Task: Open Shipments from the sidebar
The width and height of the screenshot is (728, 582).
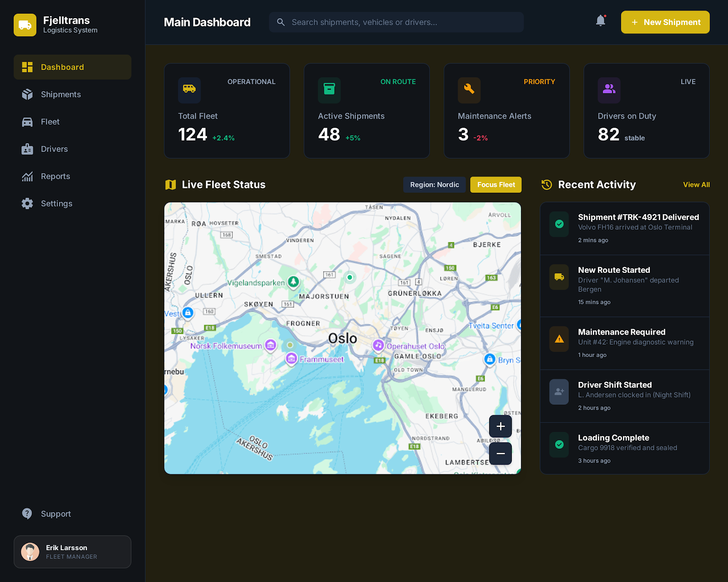Action: click(x=61, y=94)
